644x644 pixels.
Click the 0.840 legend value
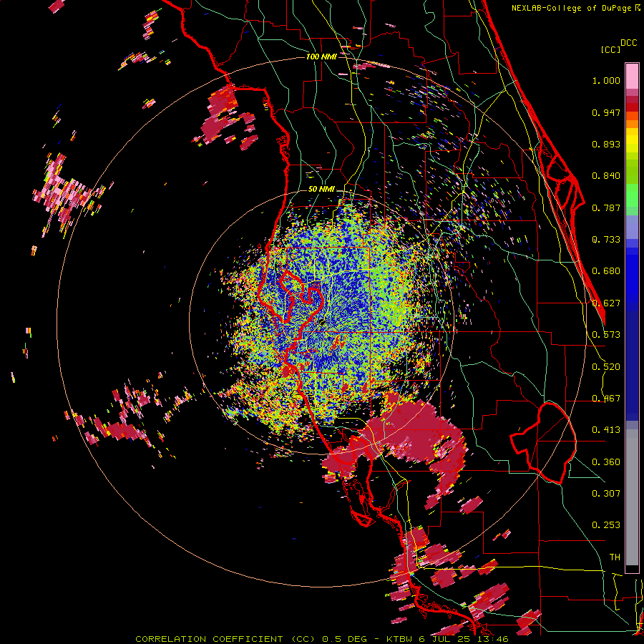[606, 176]
